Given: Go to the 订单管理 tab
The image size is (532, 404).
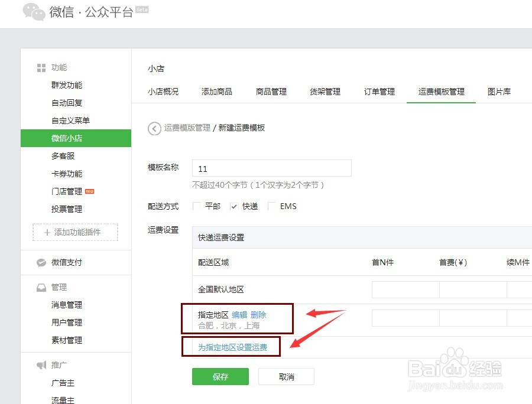Looking at the screenshot, I should point(379,92).
